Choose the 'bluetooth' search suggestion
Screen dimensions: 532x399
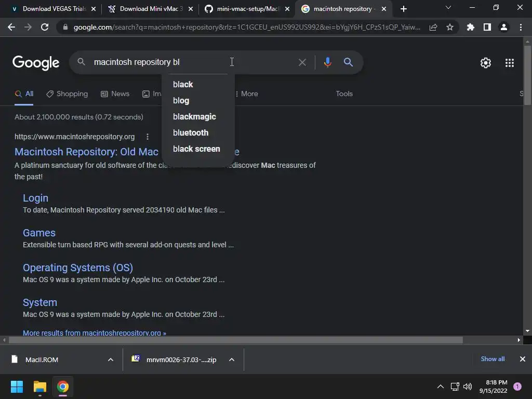pyautogui.click(x=190, y=132)
